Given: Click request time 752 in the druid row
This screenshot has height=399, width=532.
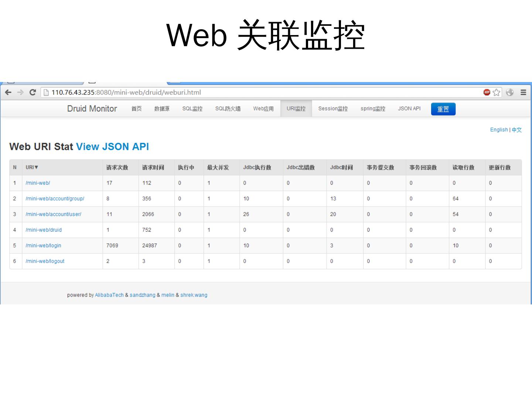Looking at the screenshot, I should [147, 230].
